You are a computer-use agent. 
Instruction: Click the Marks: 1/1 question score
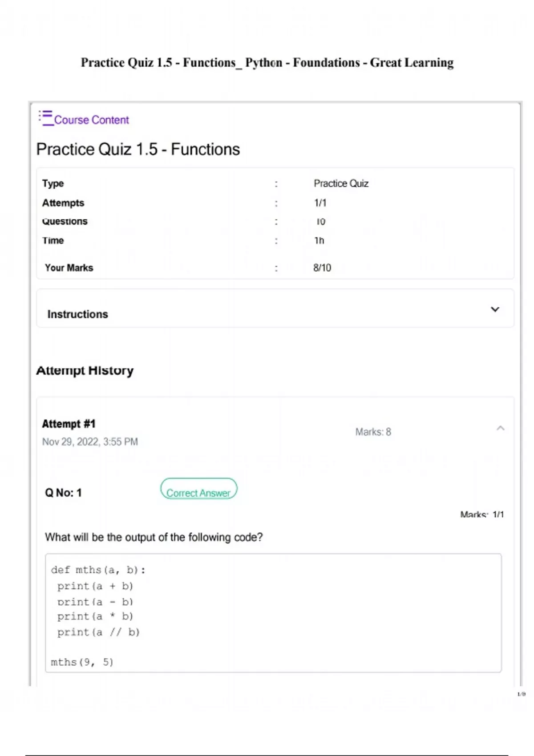(x=482, y=515)
